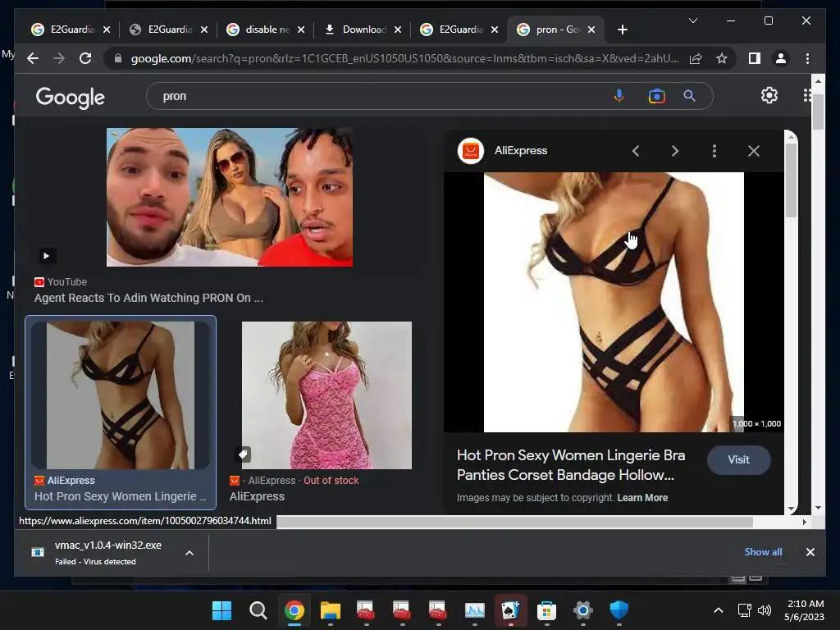Open Windows Security shield in taskbar
This screenshot has width=840, height=630.
point(619,610)
